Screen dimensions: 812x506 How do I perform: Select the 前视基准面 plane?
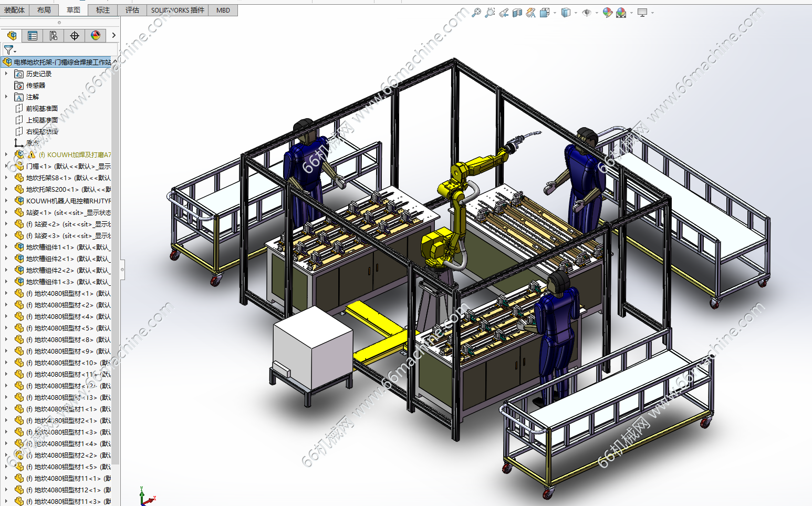click(42, 109)
